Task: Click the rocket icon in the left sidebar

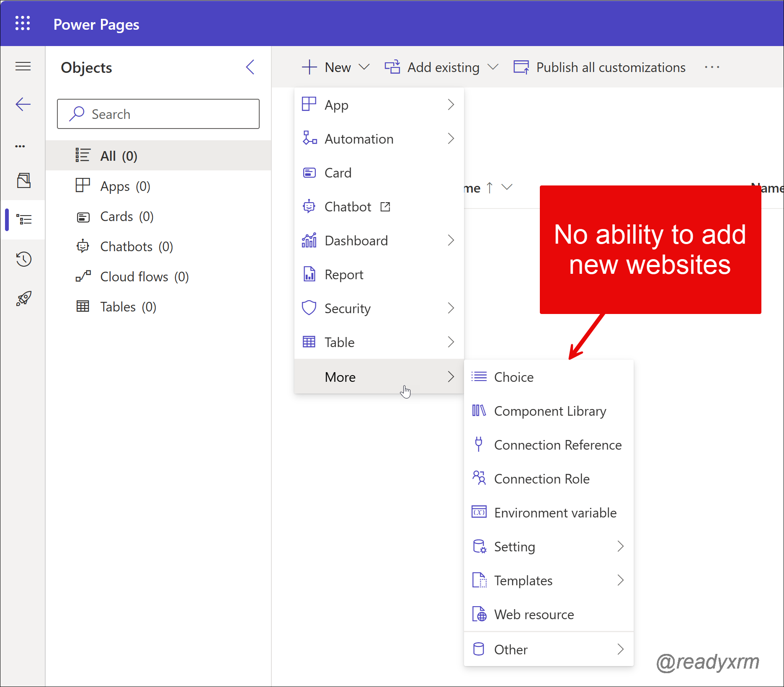Action: [24, 298]
